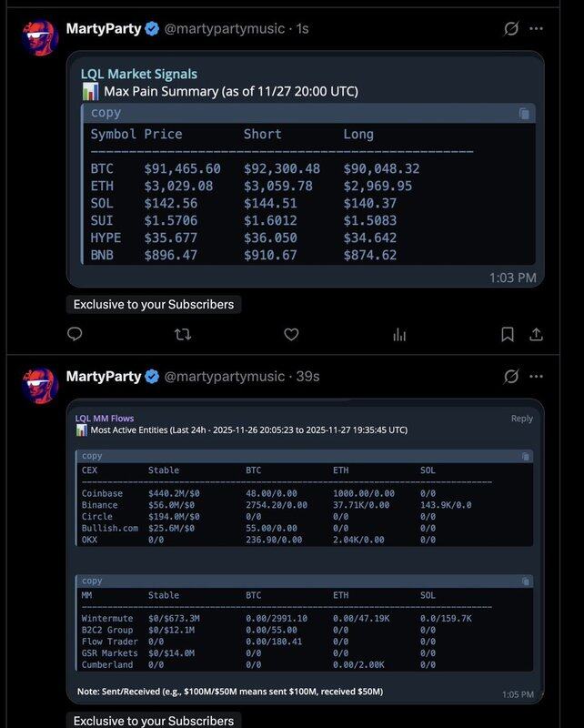The height and width of the screenshot is (728, 584).
Task: Open the 1s timestamp of the first post
Action: click(302, 28)
